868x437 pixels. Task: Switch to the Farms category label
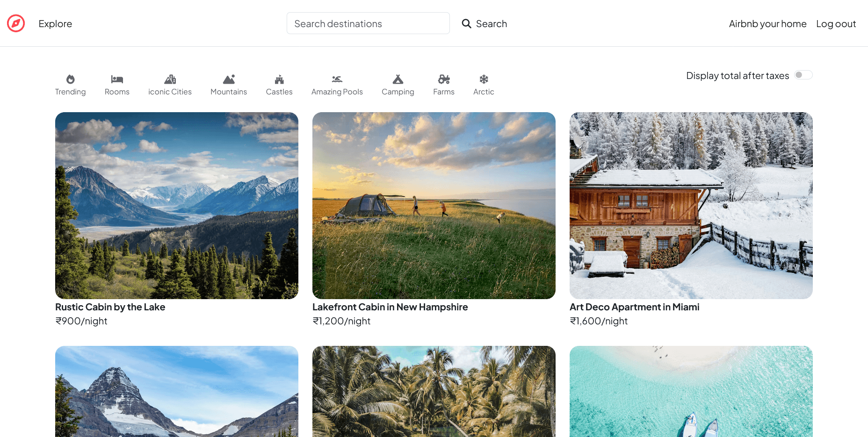(444, 92)
